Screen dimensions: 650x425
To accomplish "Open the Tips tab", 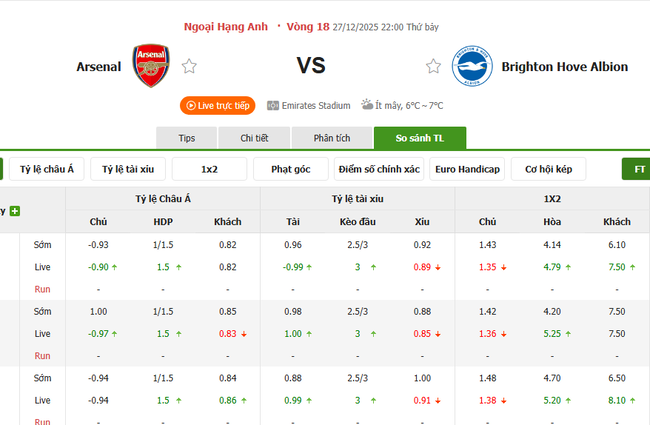I will pyautogui.click(x=186, y=138).
